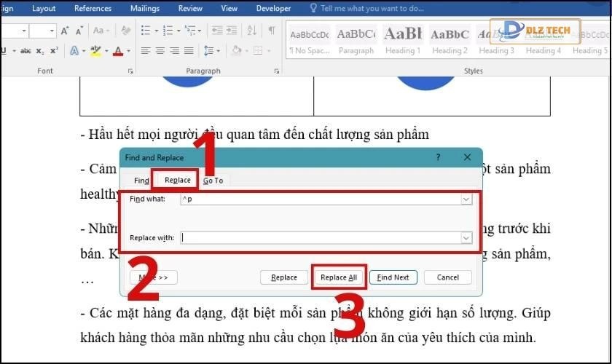The width and height of the screenshot is (612, 364).
Task: Open the Mailings ribbon tab
Action: tap(144, 9)
